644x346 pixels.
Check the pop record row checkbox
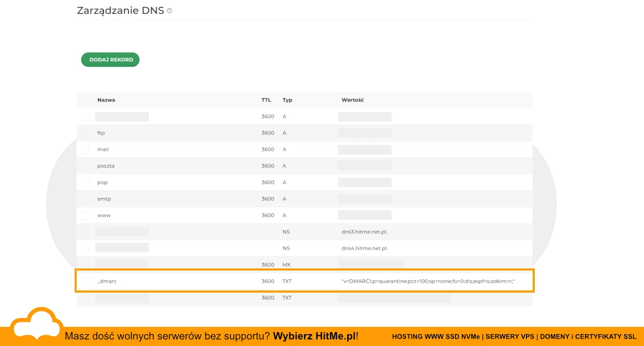tap(85, 182)
